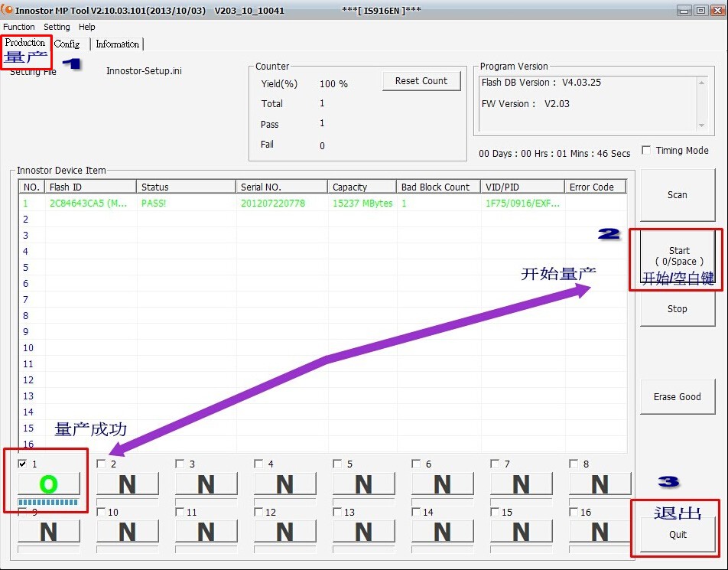Enable the Timing Mode checkbox
Viewport: 728px width, 570px height.
(646, 150)
